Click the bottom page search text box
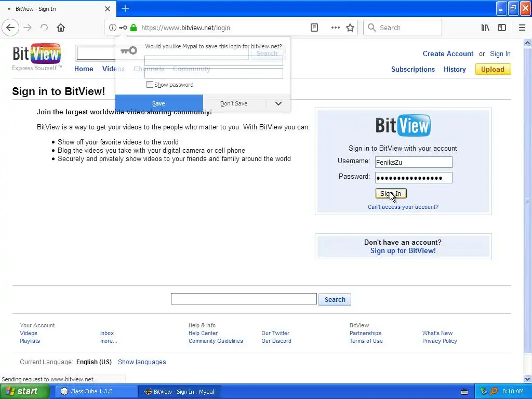Image resolution: width=532 pixels, height=399 pixels. tap(244, 299)
